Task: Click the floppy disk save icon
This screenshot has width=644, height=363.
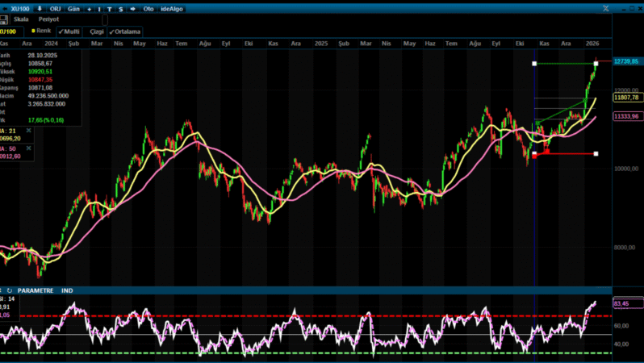Action: (x=4, y=19)
